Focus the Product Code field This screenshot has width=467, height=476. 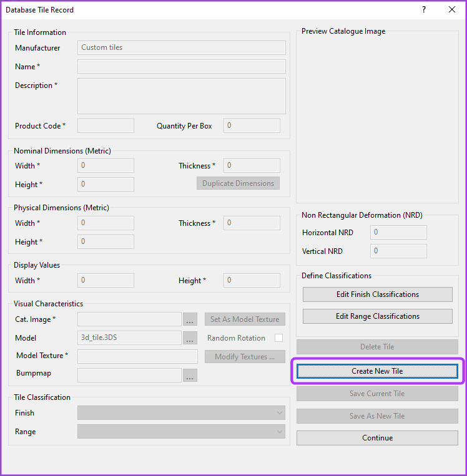106,125
